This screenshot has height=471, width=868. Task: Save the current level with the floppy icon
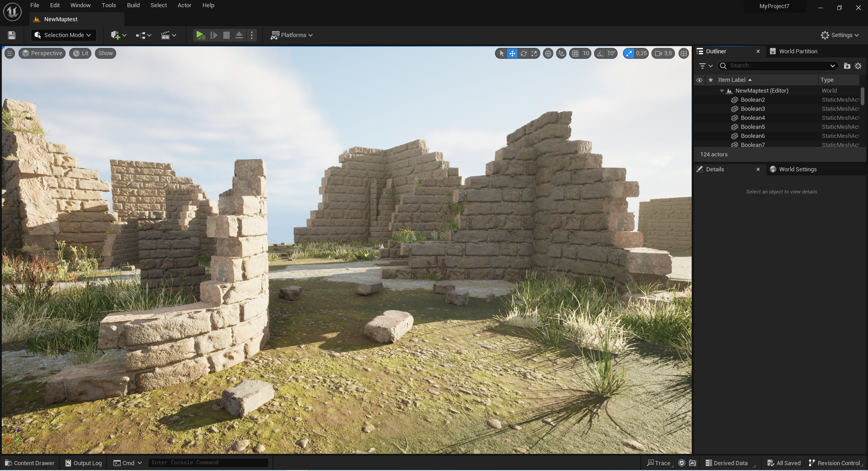tap(12, 35)
